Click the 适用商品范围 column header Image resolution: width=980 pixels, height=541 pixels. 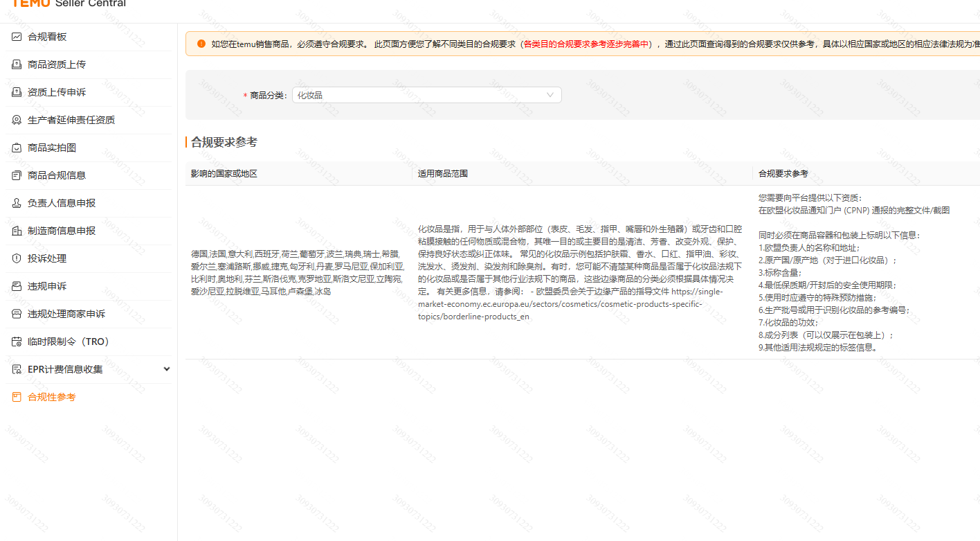click(443, 174)
